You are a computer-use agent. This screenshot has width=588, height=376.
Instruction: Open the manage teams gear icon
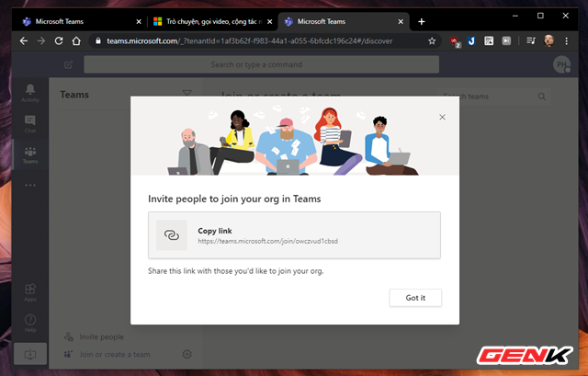click(187, 354)
